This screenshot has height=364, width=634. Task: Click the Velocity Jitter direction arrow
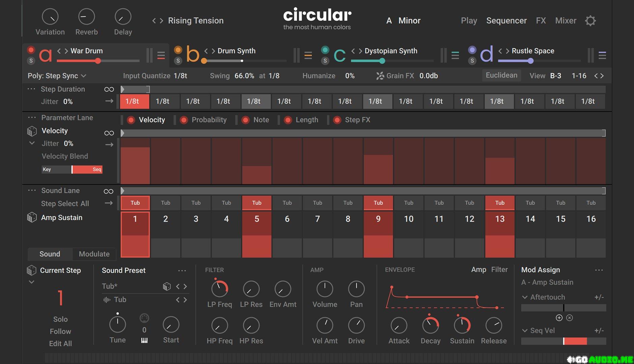(x=109, y=145)
